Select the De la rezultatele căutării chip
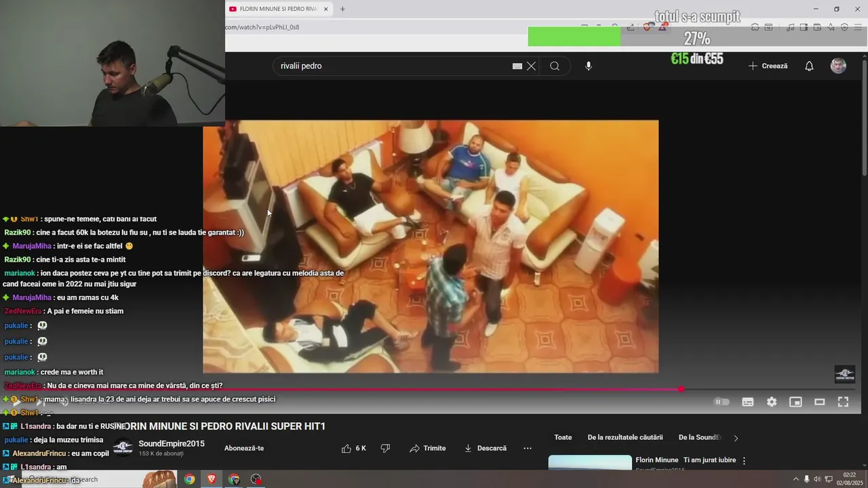 [625, 438]
